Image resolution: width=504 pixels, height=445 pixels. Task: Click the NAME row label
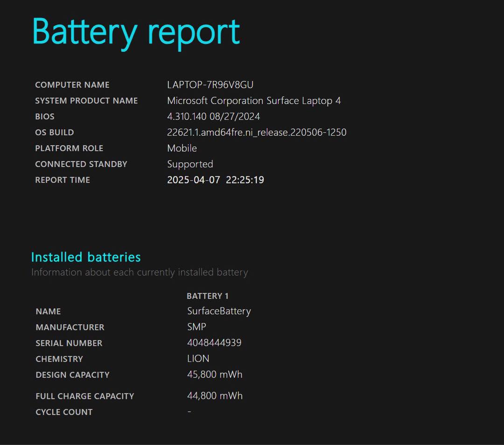pyautogui.click(x=48, y=311)
